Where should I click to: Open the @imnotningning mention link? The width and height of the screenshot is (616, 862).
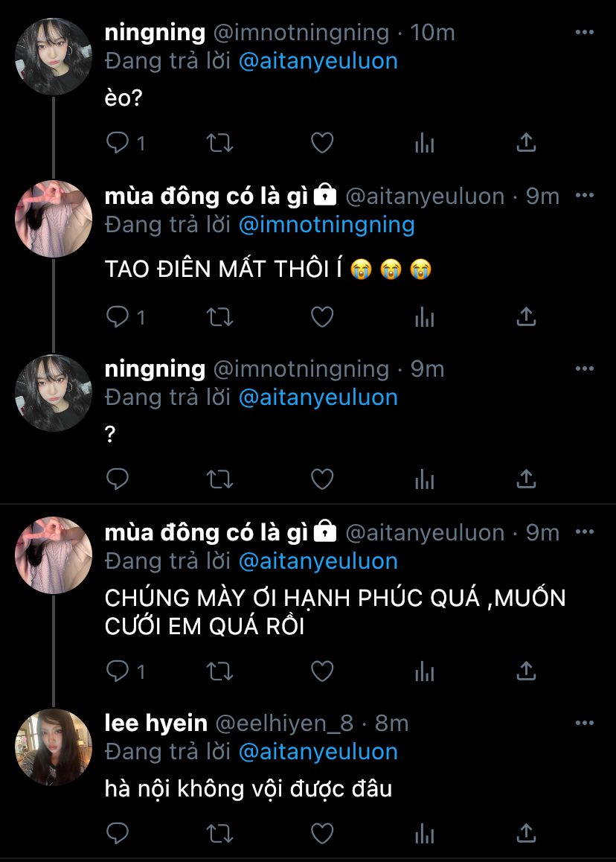click(x=327, y=225)
